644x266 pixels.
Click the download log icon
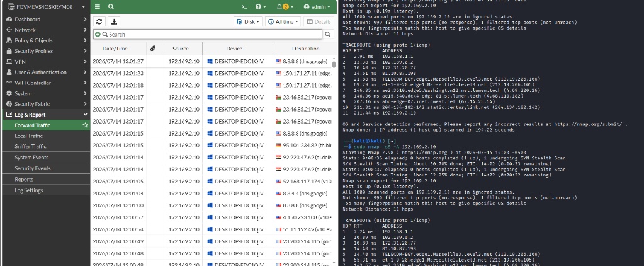tap(114, 21)
